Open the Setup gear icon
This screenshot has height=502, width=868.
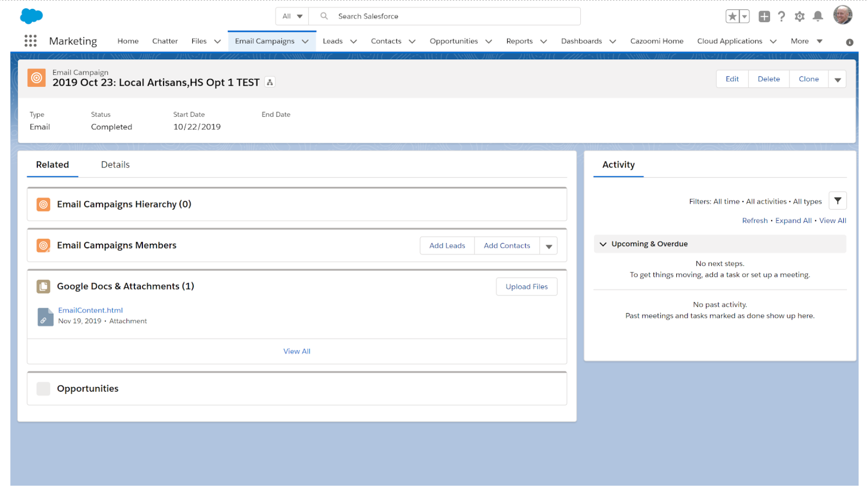pyautogui.click(x=800, y=16)
